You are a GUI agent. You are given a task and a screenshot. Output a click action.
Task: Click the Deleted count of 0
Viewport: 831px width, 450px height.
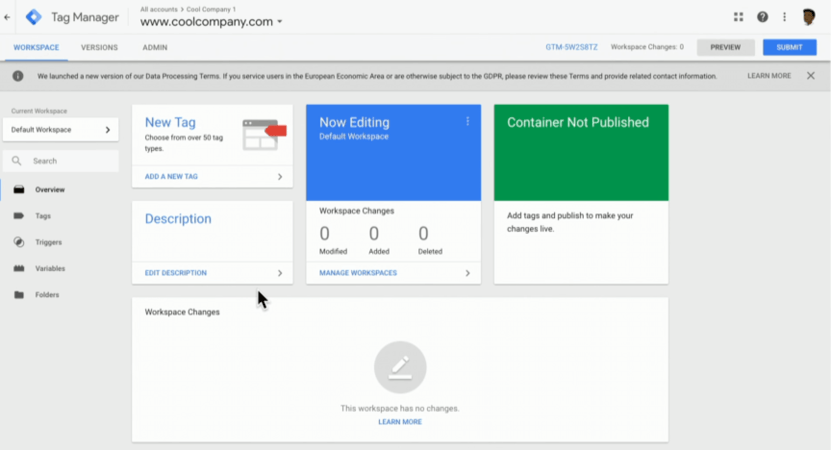[x=423, y=234]
